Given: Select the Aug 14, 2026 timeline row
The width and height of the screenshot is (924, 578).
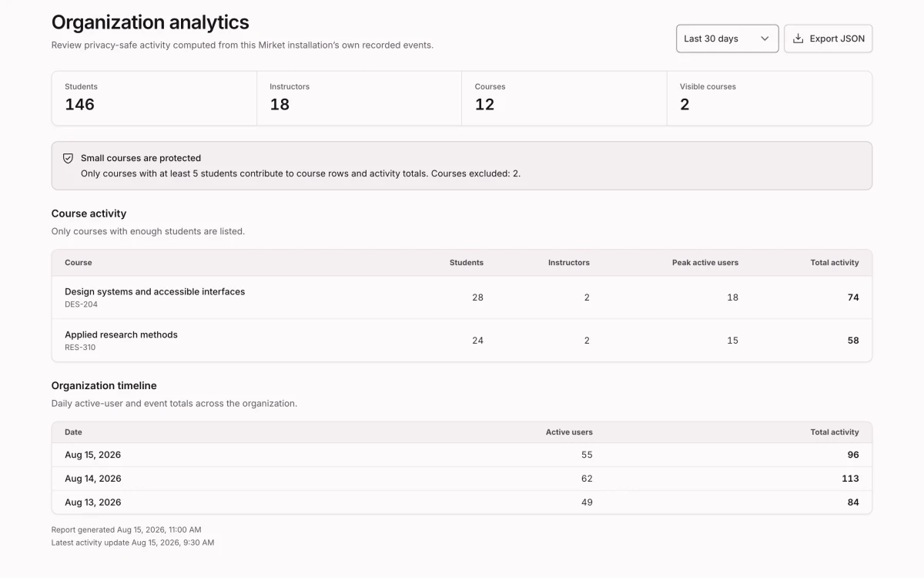Looking at the screenshot, I should [x=462, y=479].
